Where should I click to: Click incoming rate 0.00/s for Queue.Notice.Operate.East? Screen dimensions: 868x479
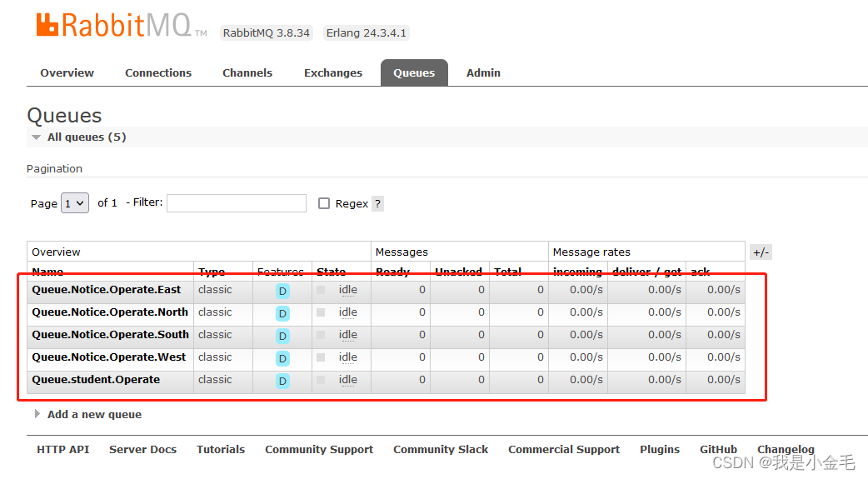[586, 290]
